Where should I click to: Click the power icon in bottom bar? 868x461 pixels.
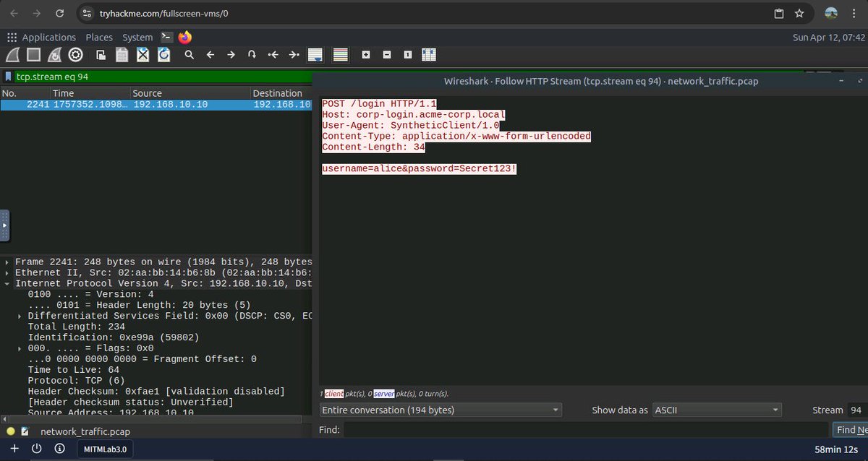coord(36,449)
